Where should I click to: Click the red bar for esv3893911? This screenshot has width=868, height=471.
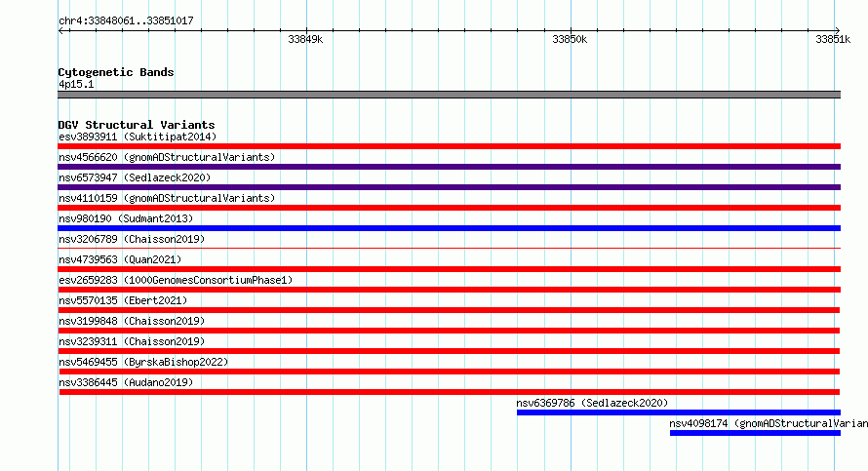(449, 146)
